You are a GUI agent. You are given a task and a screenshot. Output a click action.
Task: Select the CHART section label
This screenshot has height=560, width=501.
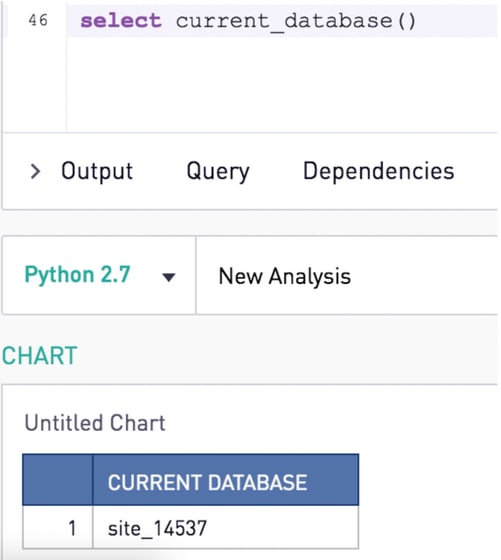[39, 356]
